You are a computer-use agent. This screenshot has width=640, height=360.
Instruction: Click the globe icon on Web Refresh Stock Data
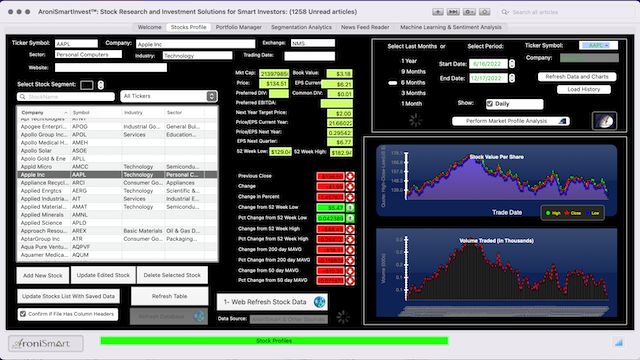click(319, 302)
